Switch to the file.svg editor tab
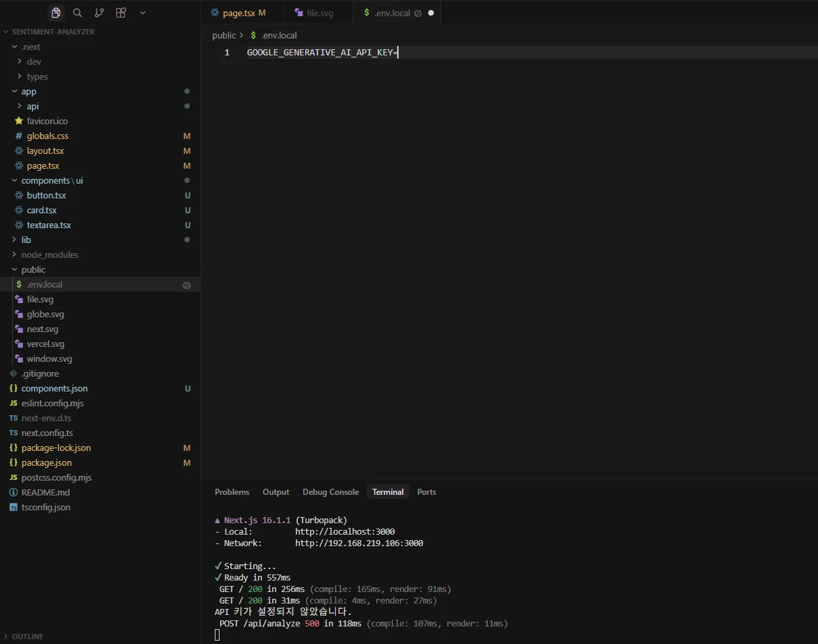The image size is (818, 644). pos(319,13)
